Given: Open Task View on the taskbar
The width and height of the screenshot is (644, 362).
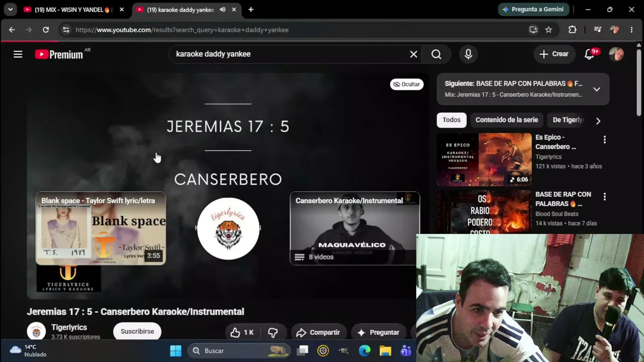Looking at the screenshot, I should (303, 350).
